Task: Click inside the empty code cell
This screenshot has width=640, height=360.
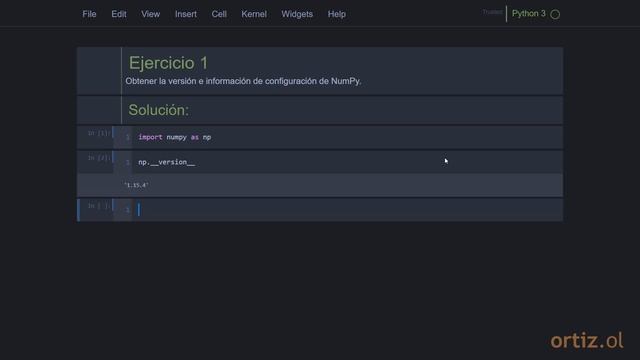Action: [347, 210]
